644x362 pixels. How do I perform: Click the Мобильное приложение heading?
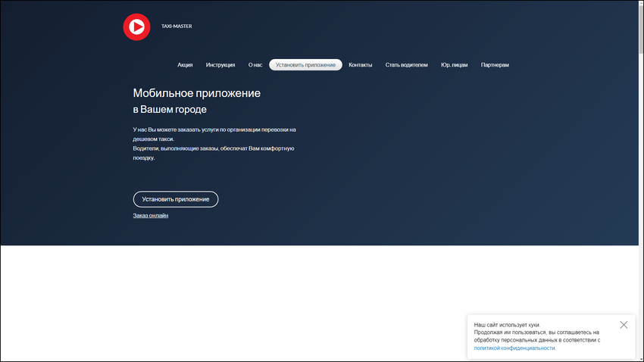coord(197,93)
